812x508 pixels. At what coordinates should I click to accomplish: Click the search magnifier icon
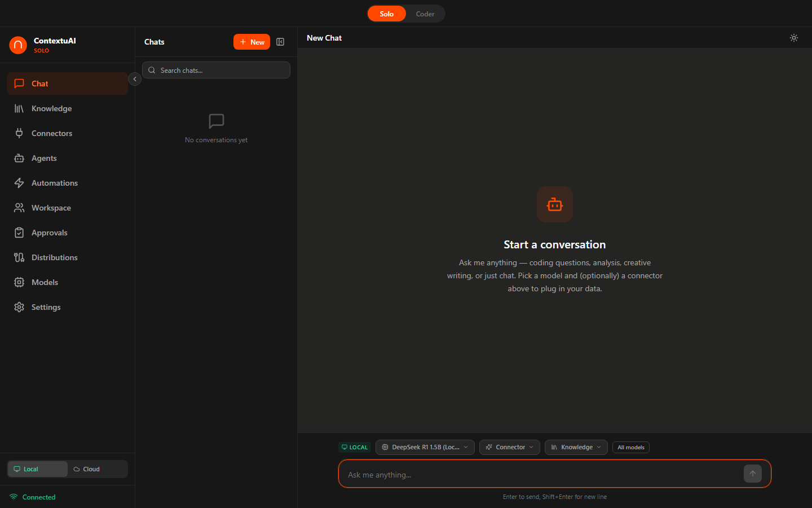coord(152,70)
